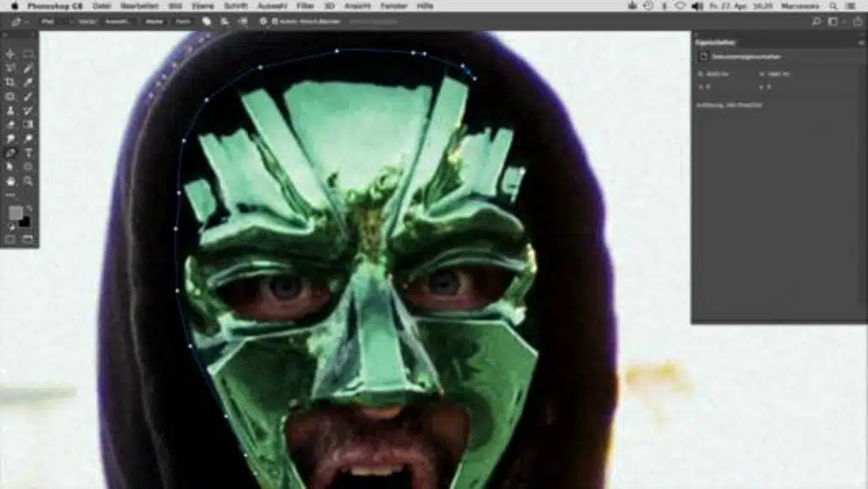
Task: Open the Schrift menu
Action: (x=236, y=6)
